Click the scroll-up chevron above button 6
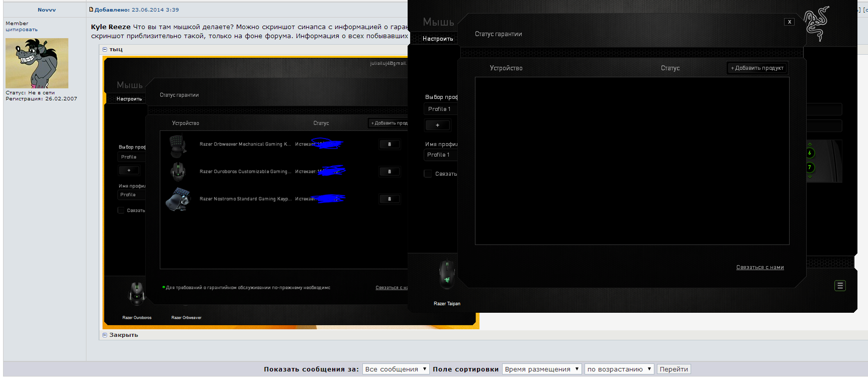Screen dimensions: 868x377 coord(810,145)
